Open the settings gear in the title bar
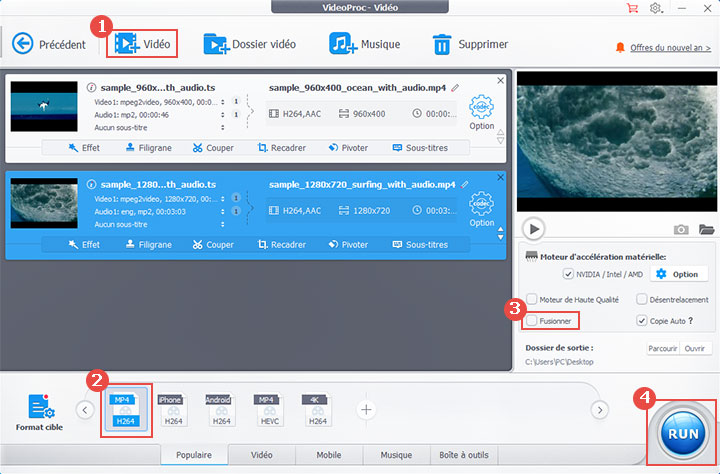This screenshot has width=720, height=474. 656,8
